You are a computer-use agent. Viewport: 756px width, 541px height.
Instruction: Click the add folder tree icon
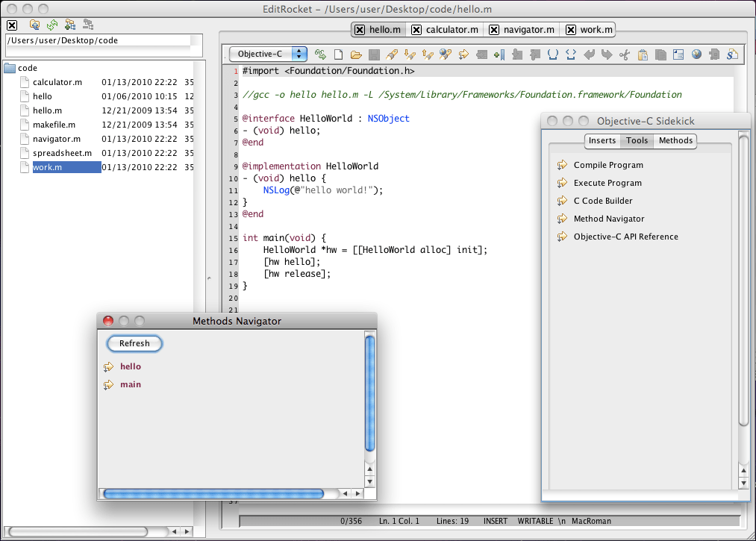click(x=70, y=25)
